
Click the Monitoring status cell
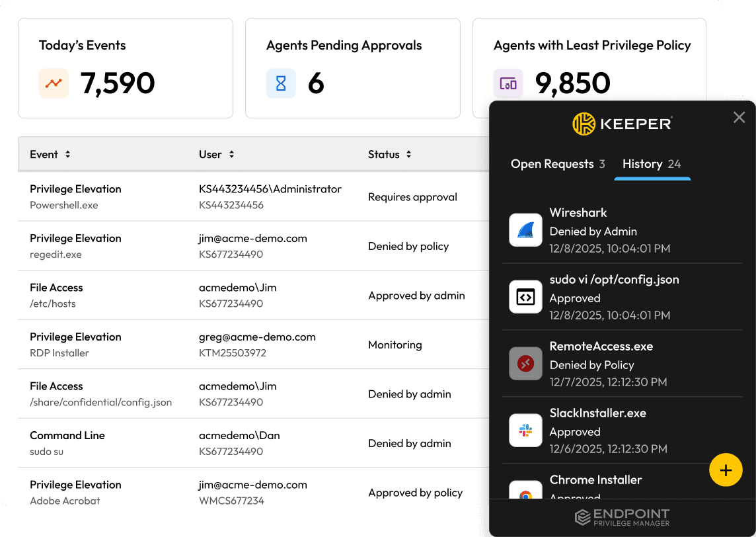point(395,345)
